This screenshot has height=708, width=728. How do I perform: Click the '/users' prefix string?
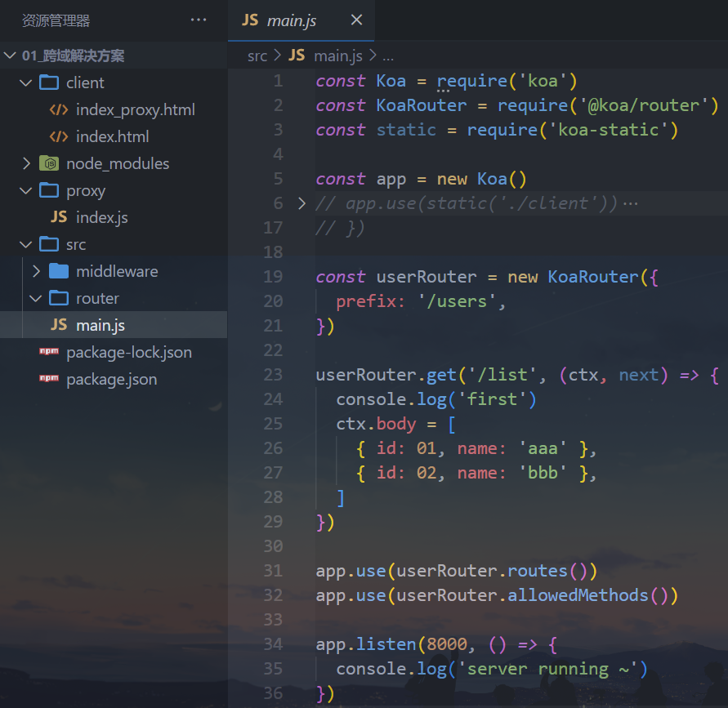click(457, 301)
